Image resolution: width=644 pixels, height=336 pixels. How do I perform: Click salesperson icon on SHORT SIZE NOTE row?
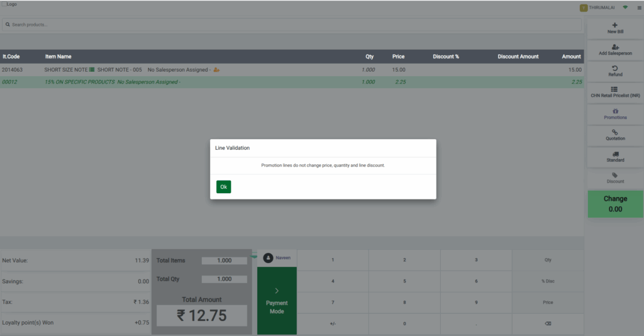[x=216, y=70]
